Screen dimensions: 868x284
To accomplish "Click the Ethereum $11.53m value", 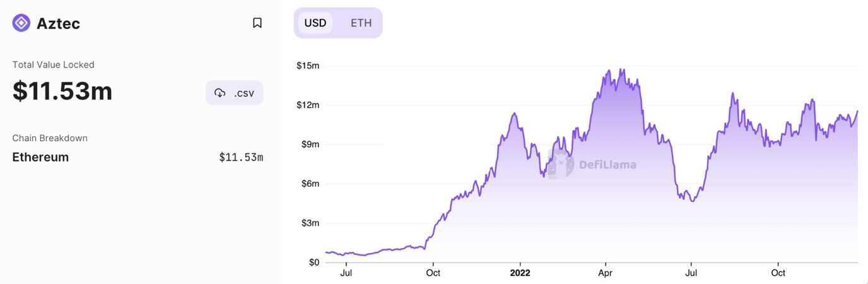I will coord(241,157).
